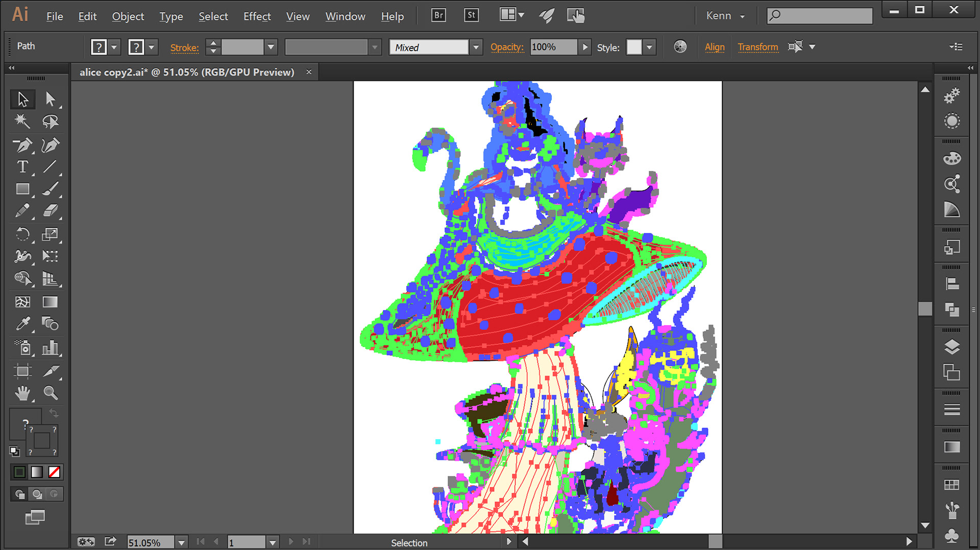
Task: Select the Gradient tool
Action: (50, 302)
